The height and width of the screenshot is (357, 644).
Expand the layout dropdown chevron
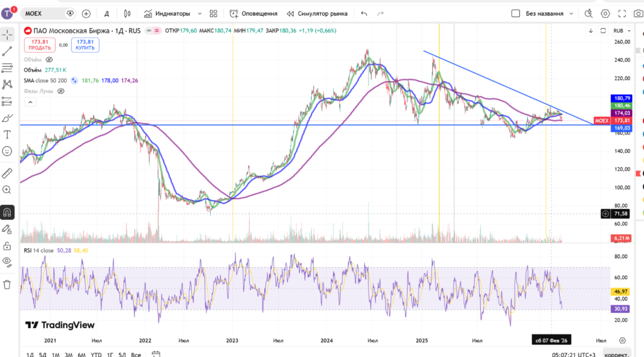pos(571,14)
